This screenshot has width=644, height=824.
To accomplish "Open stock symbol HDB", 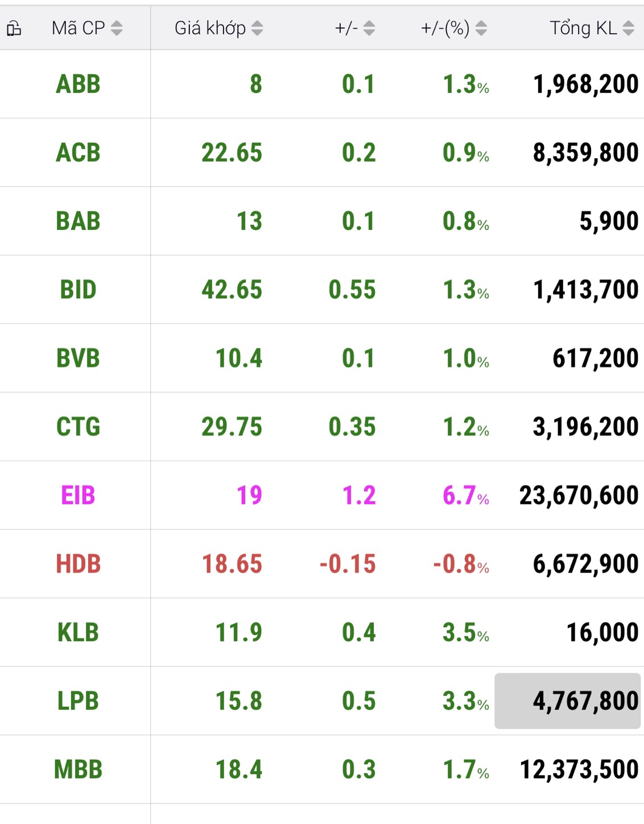I will [x=78, y=564].
